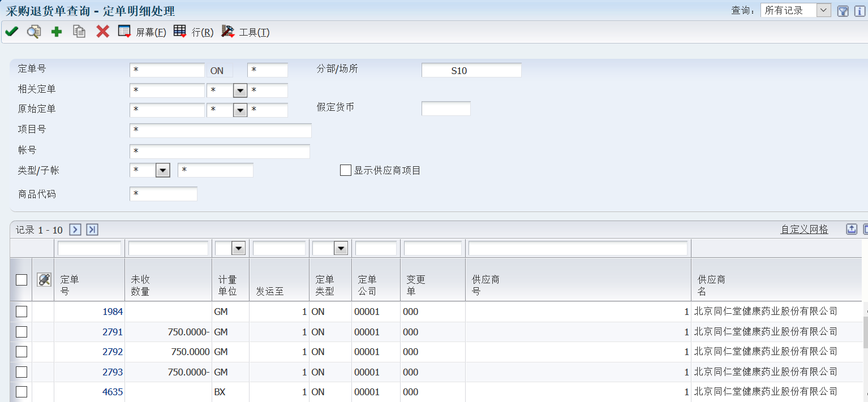Go to next page of grid records
This screenshot has height=402, width=868.
click(75, 230)
